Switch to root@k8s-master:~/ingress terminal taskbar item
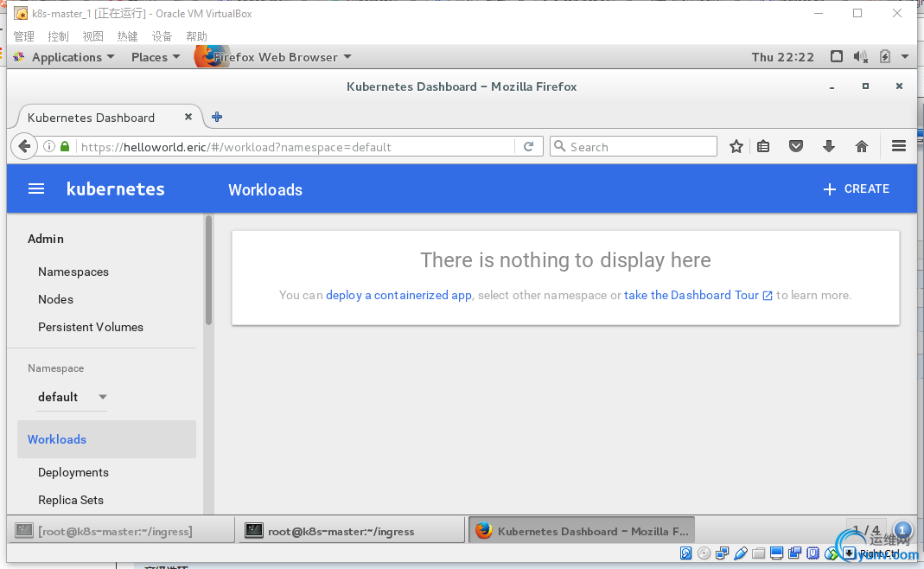The height and width of the screenshot is (569, 924). pyautogui.click(x=351, y=531)
